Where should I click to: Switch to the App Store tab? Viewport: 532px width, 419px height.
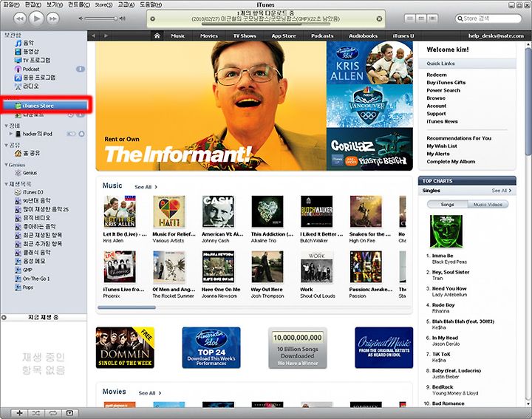(284, 35)
